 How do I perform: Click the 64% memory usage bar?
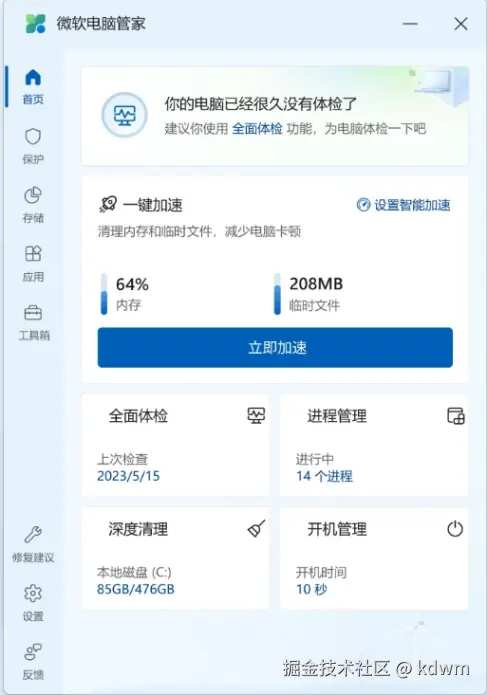tap(104, 294)
